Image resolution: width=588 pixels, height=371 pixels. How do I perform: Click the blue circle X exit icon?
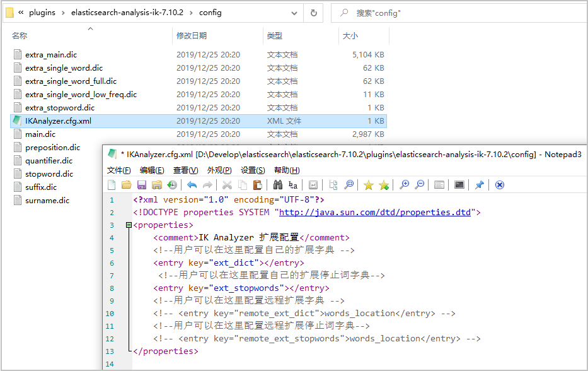[500, 185]
